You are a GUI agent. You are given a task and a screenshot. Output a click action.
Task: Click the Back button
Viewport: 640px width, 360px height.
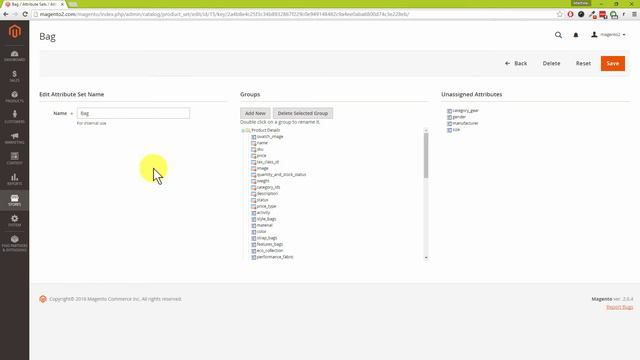[x=516, y=63]
